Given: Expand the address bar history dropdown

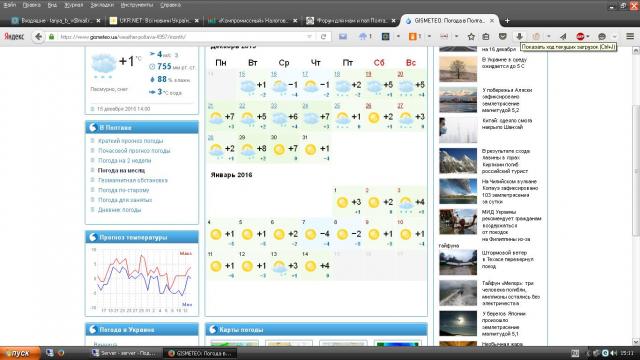Looking at the screenshot, I should coord(309,37).
